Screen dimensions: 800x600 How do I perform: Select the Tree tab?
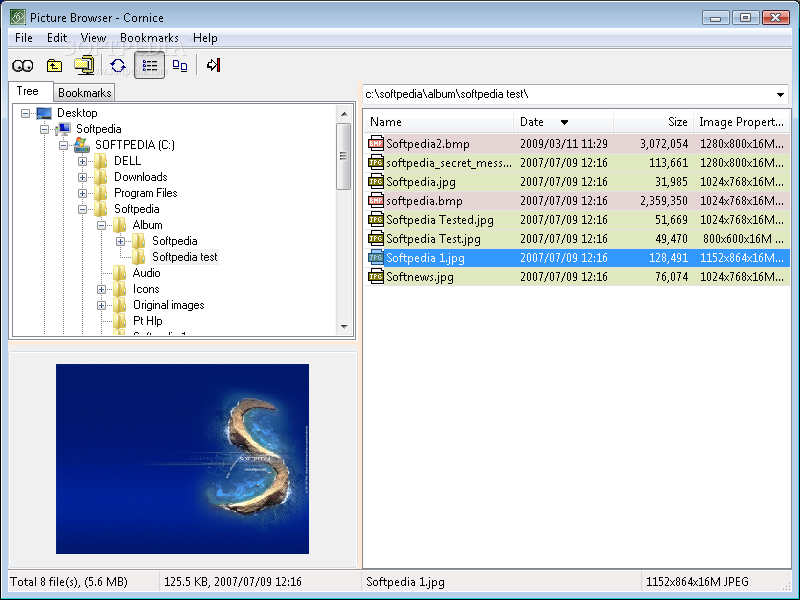[x=28, y=91]
